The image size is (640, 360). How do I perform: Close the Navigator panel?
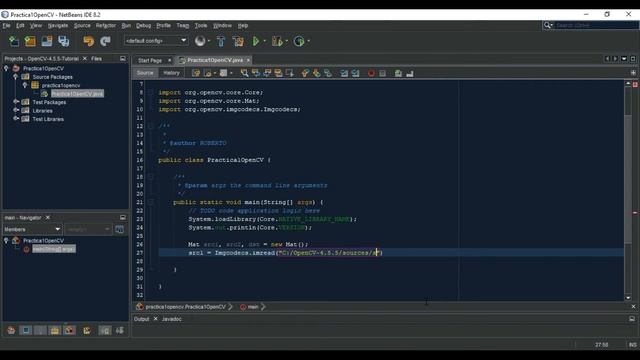click(48, 218)
